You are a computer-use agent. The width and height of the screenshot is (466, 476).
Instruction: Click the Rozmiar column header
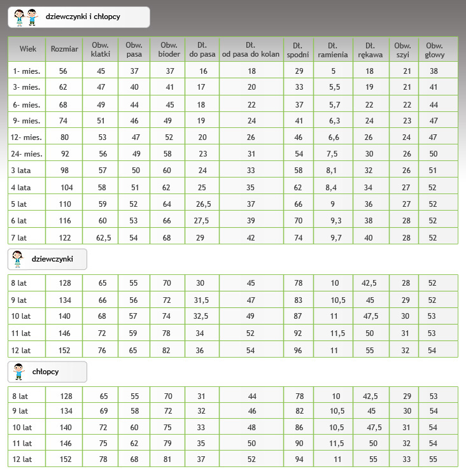64,49
